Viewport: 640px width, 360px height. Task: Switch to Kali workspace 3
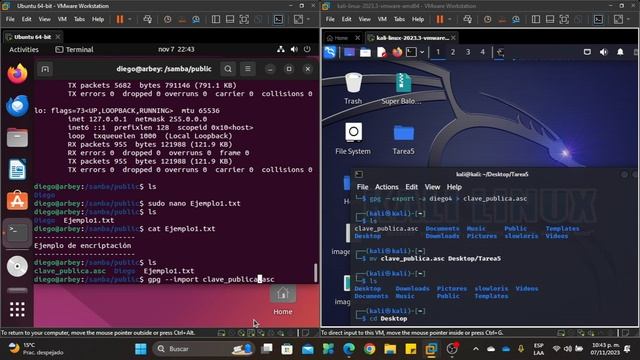point(468,52)
